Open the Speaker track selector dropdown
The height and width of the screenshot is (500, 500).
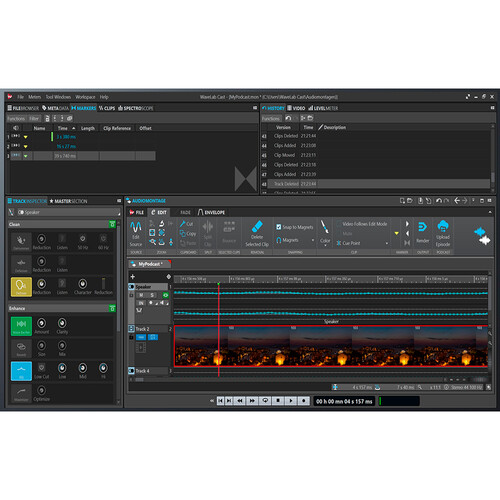(x=69, y=212)
